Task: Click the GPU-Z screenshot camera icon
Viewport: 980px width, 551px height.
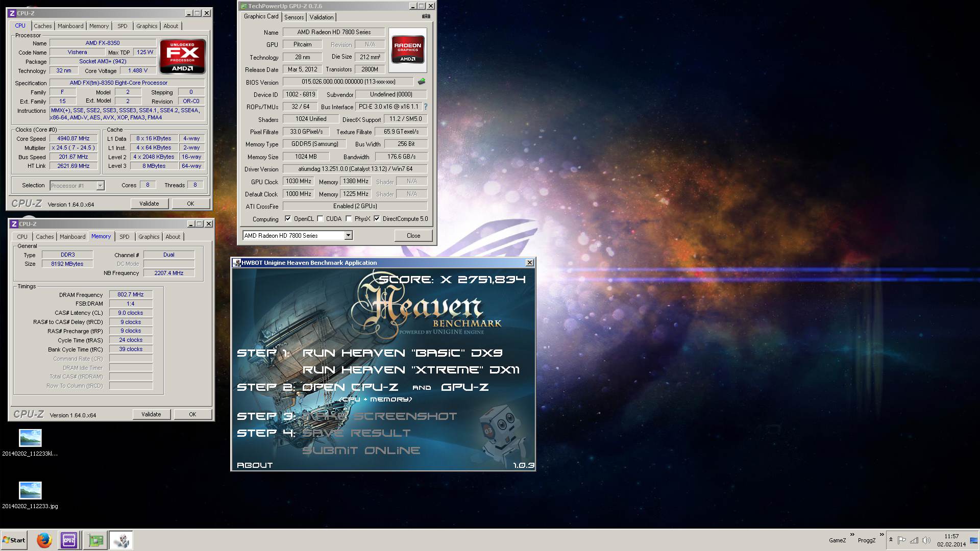Action: click(426, 16)
